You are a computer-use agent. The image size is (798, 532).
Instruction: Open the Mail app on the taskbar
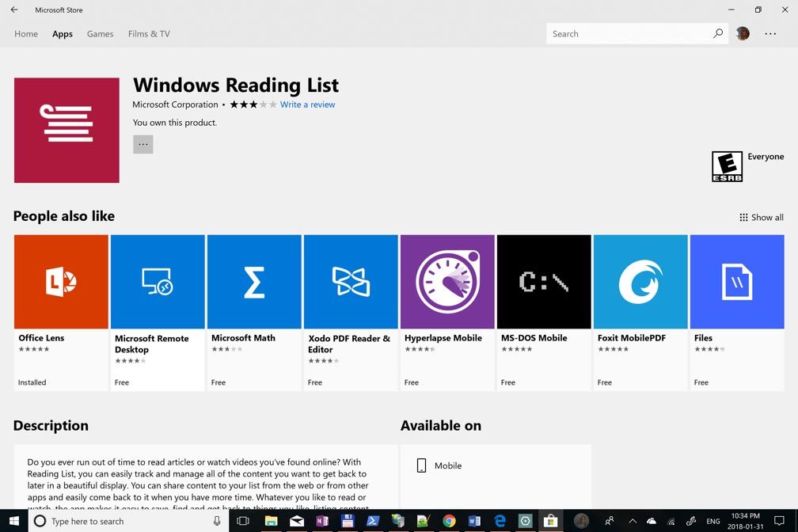[x=297, y=521]
